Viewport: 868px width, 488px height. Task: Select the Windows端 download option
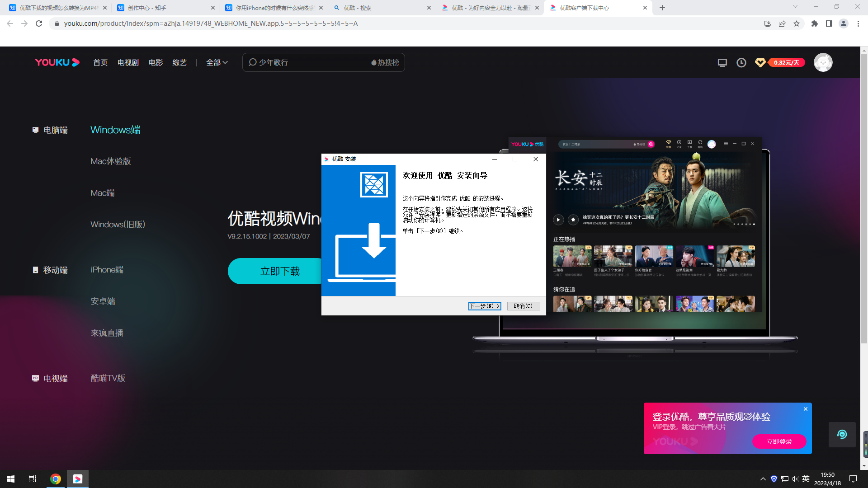click(x=115, y=130)
